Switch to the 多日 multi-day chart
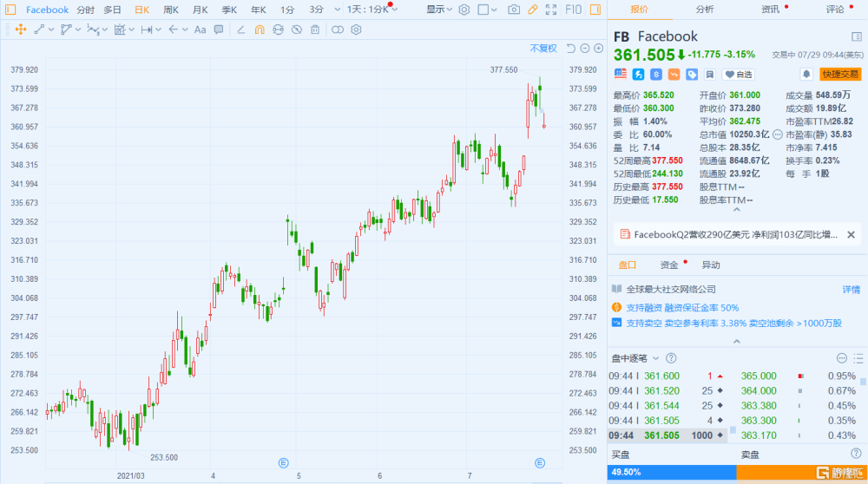The height and width of the screenshot is (484, 868). 112,10
